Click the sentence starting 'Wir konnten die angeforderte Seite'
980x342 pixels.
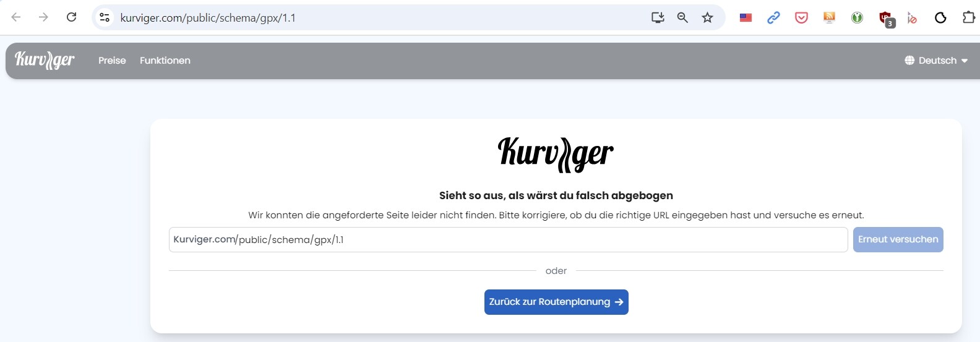click(556, 215)
